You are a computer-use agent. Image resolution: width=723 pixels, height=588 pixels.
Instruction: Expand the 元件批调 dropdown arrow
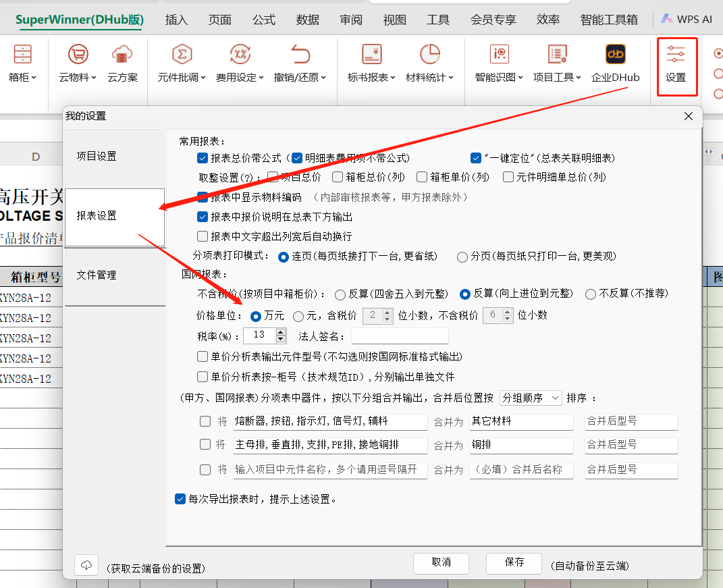click(203, 78)
